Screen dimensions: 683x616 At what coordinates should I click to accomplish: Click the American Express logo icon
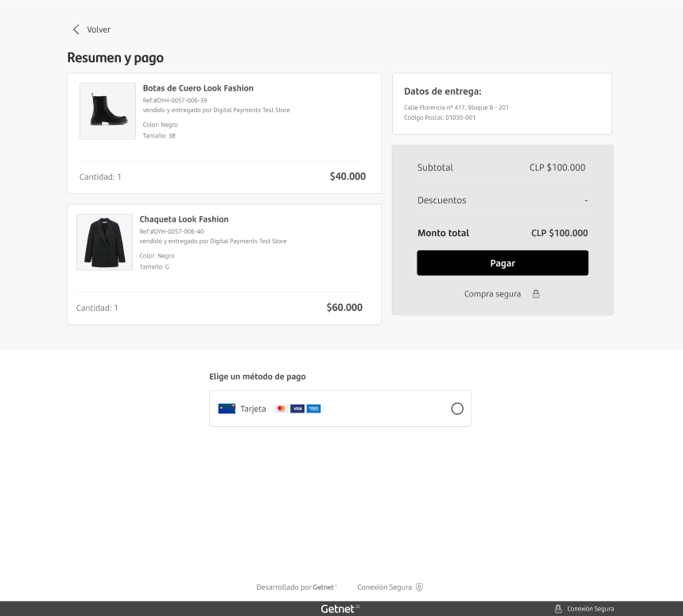coord(313,409)
